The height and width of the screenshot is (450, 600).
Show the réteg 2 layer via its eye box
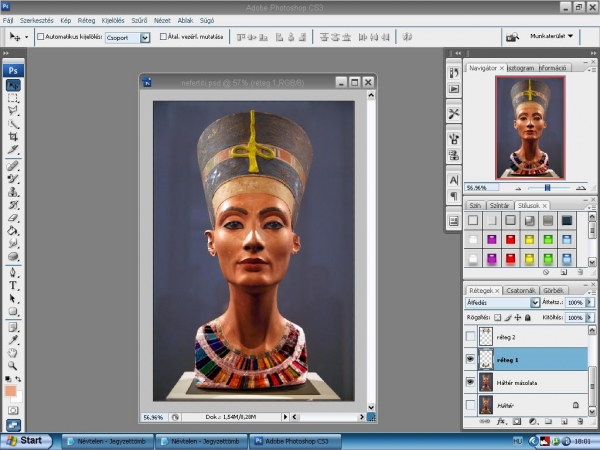(471, 337)
